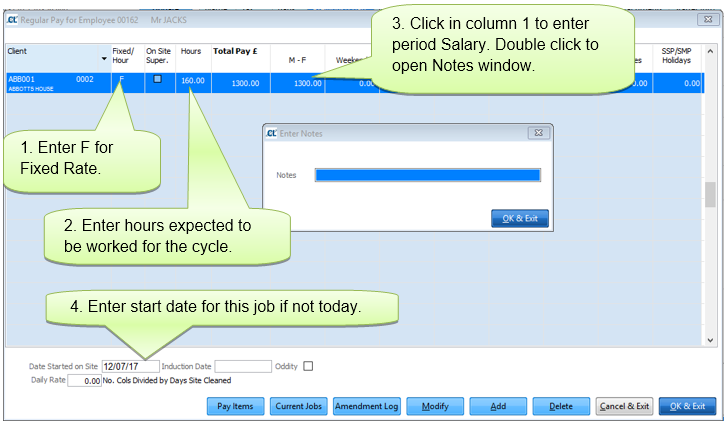728x424 pixels.
Task: Open the Client column dropdown arrow
Action: point(104,59)
